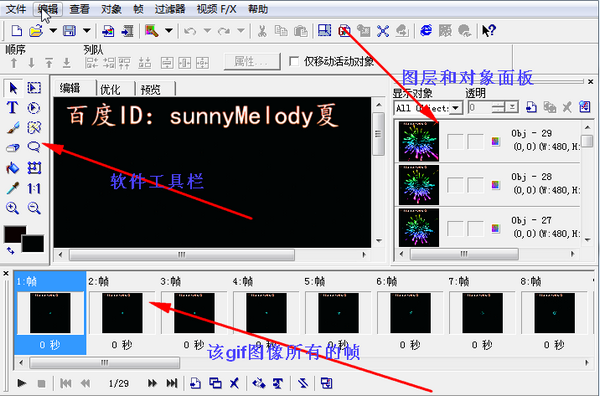Select the Text tool
Screen dimensions: 600x396
[13, 108]
